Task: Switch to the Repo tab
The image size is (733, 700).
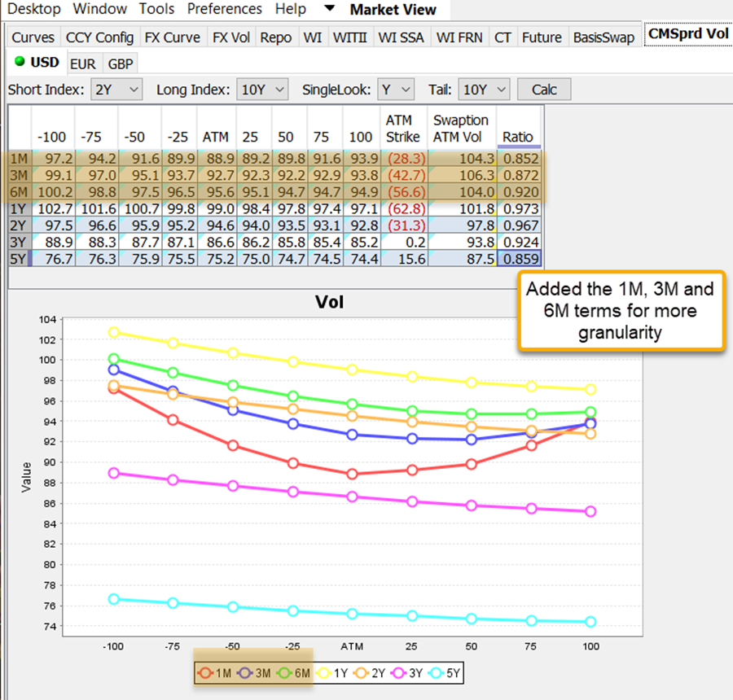Action: coord(276,37)
